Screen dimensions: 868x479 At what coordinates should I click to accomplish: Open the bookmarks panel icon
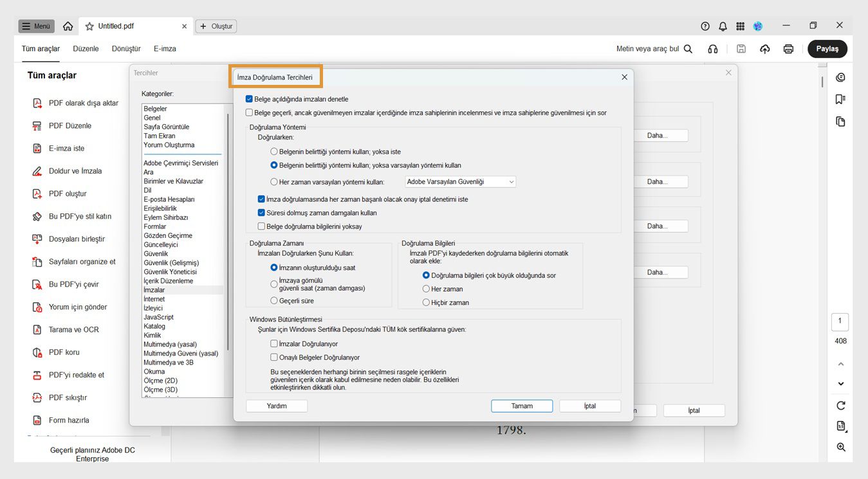coord(840,99)
